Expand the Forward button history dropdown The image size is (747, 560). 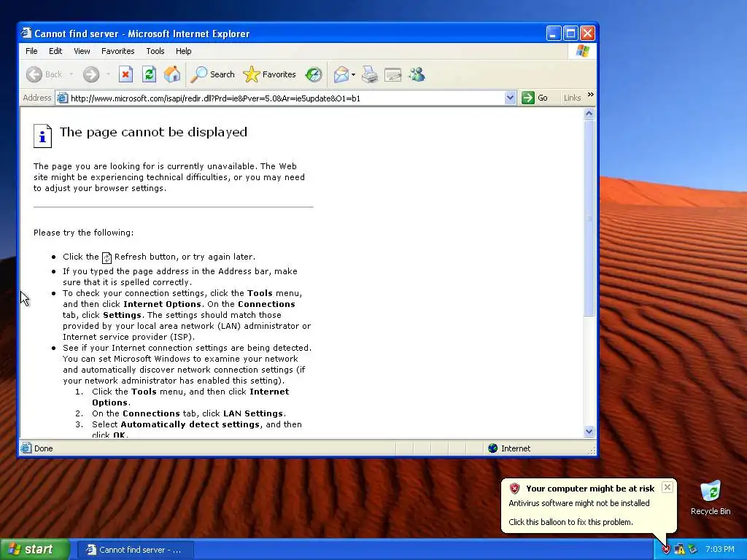tap(108, 74)
